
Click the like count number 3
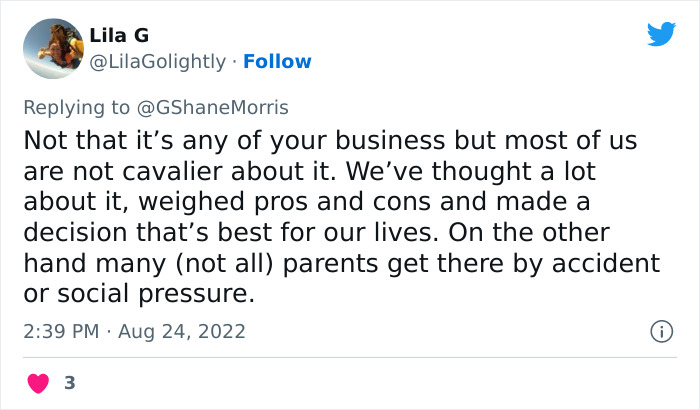69,382
